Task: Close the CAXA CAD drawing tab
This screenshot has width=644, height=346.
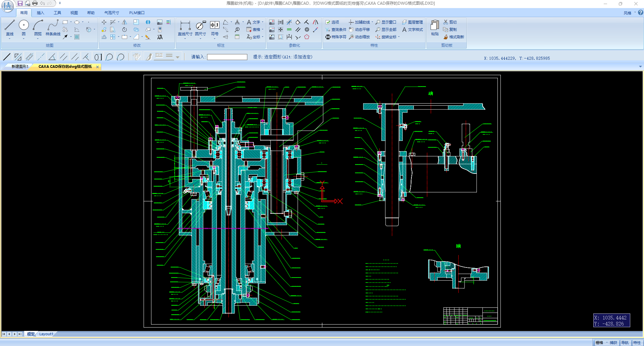Action: [x=98, y=67]
